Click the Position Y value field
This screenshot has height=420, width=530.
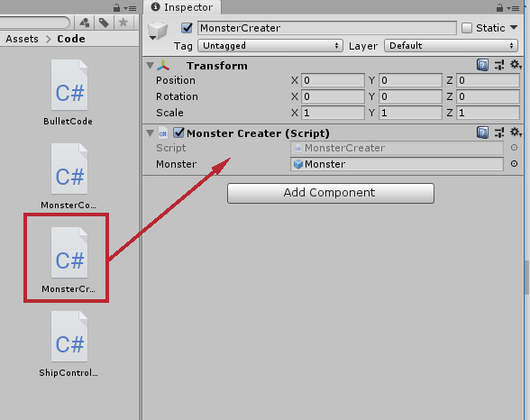tap(410, 80)
